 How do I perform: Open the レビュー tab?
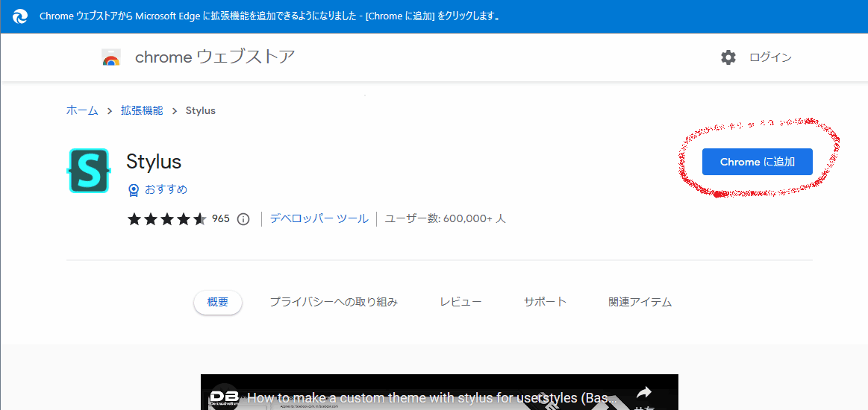pos(460,302)
